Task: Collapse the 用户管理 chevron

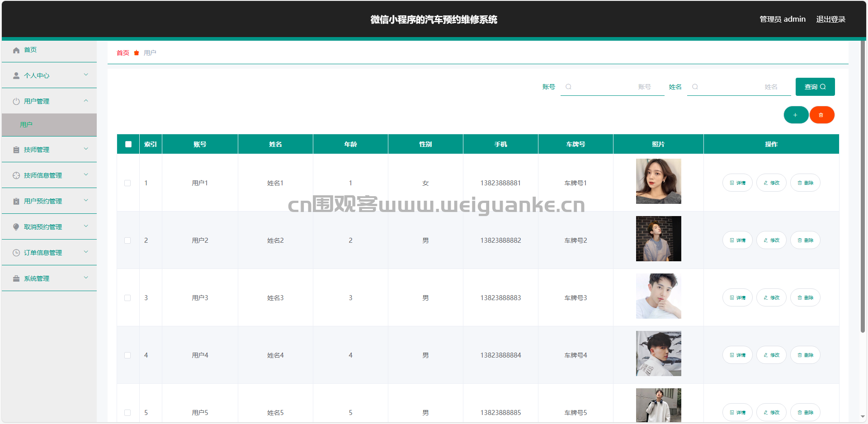Action: [86, 101]
